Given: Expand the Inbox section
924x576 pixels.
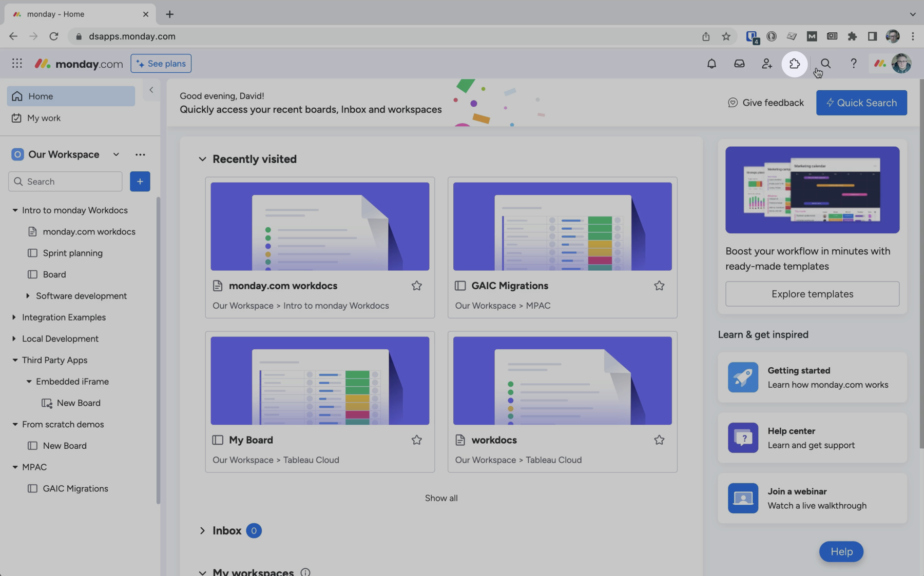Looking at the screenshot, I should (202, 530).
